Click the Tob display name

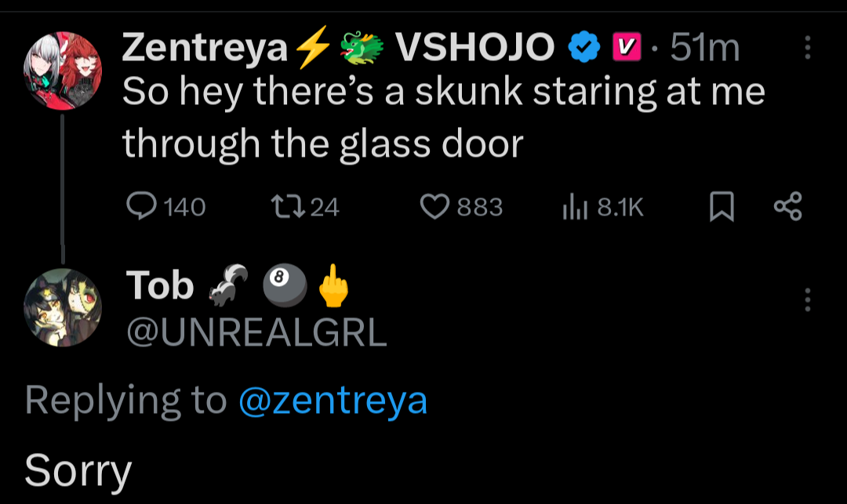(x=160, y=286)
